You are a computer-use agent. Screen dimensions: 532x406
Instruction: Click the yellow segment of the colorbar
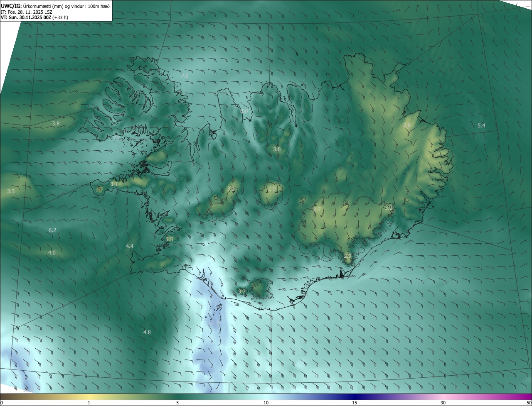coord(89,397)
